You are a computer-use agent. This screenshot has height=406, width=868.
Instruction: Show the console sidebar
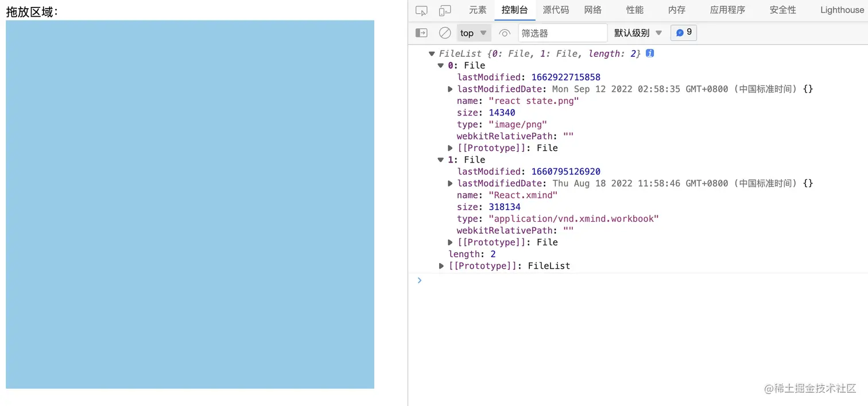point(421,33)
